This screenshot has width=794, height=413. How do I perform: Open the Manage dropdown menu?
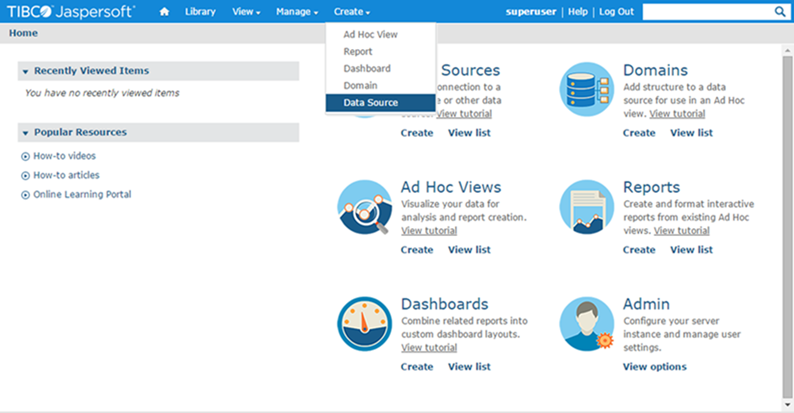(297, 12)
